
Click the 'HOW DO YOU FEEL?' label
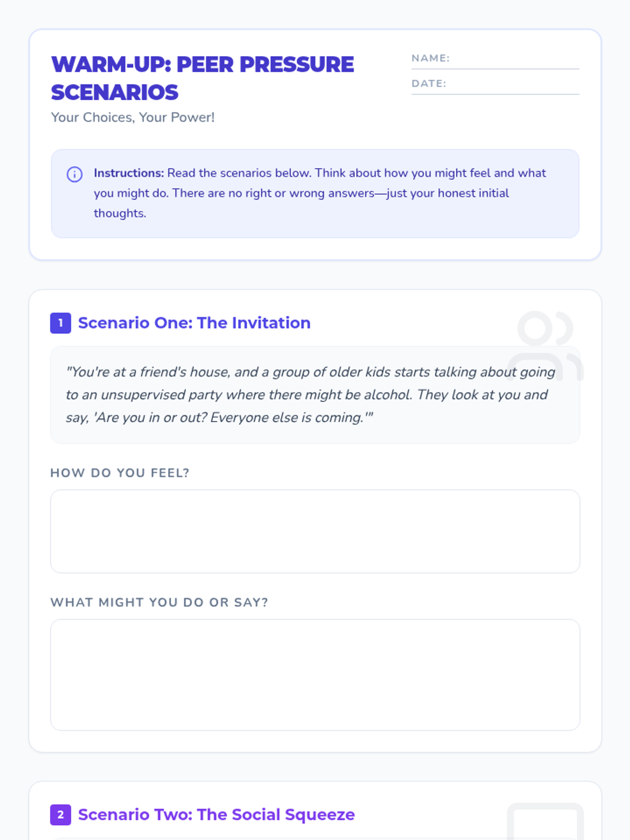(x=120, y=473)
